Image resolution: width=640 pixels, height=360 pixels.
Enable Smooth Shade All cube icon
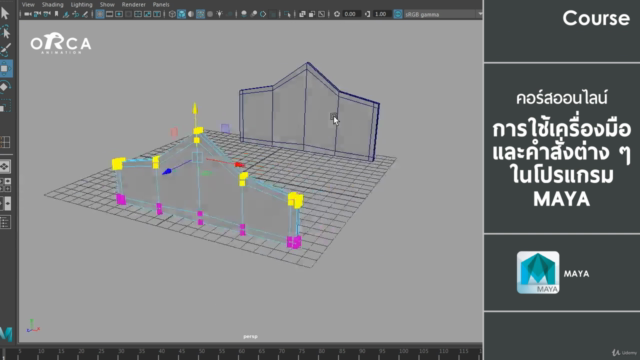182,14
